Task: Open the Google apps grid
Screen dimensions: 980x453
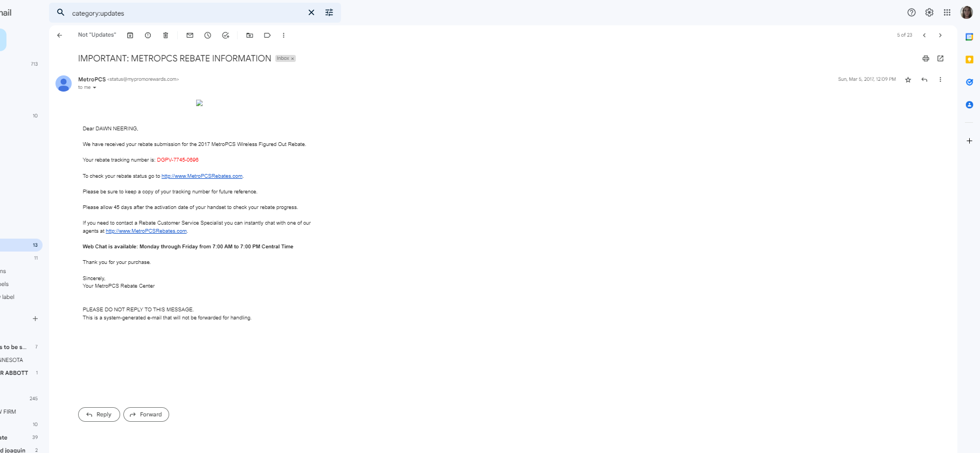Action: click(947, 12)
